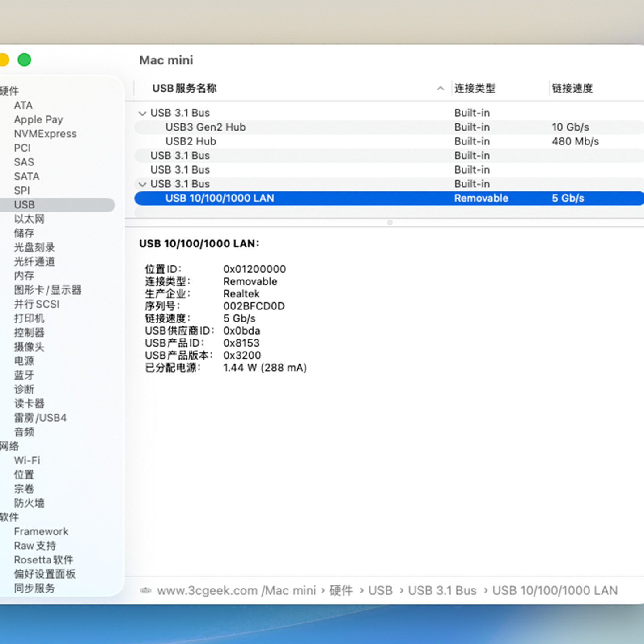Open Apple Pay in the sidebar
The height and width of the screenshot is (644, 644).
pyautogui.click(x=38, y=119)
